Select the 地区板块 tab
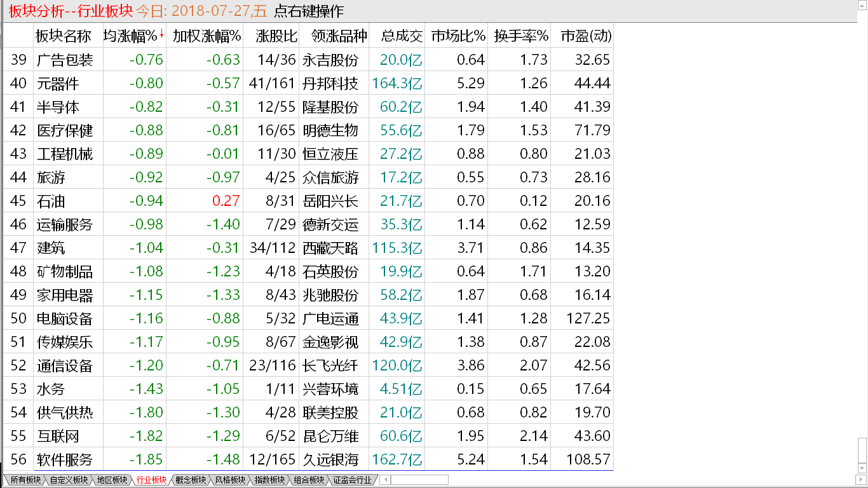868x488 pixels. [x=112, y=480]
